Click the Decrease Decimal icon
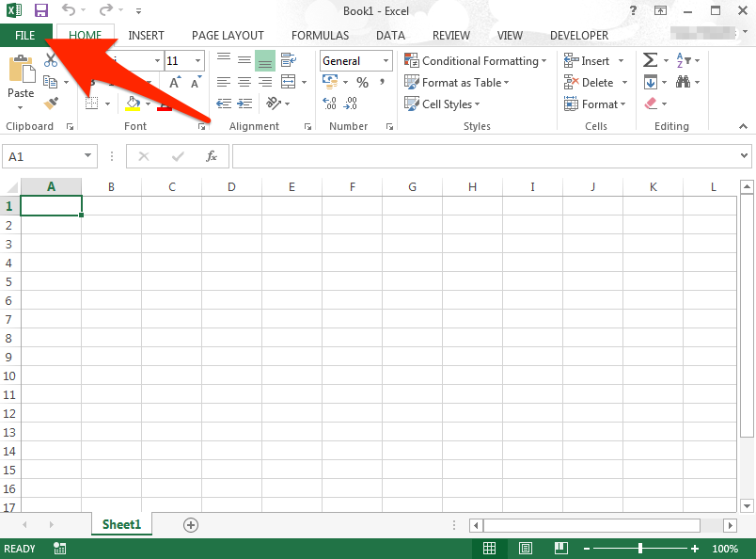Image resolution: width=756 pixels, height=559 pixels. click(351, 103)
